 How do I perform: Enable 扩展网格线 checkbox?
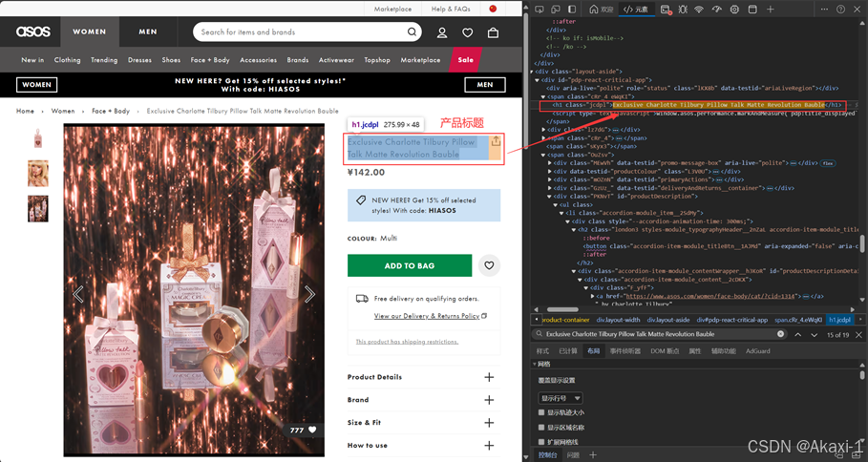(x=541, y=442)
